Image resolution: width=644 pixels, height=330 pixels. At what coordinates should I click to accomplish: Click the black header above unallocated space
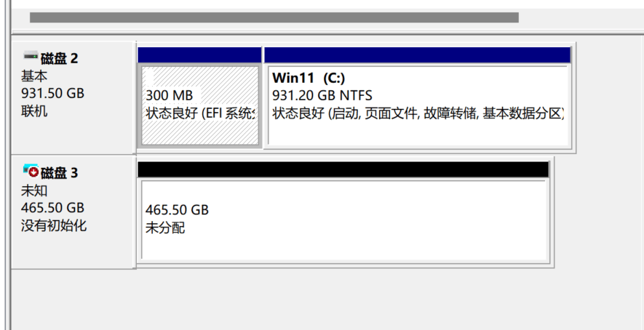pyautogui.click(x=343, y=169)
